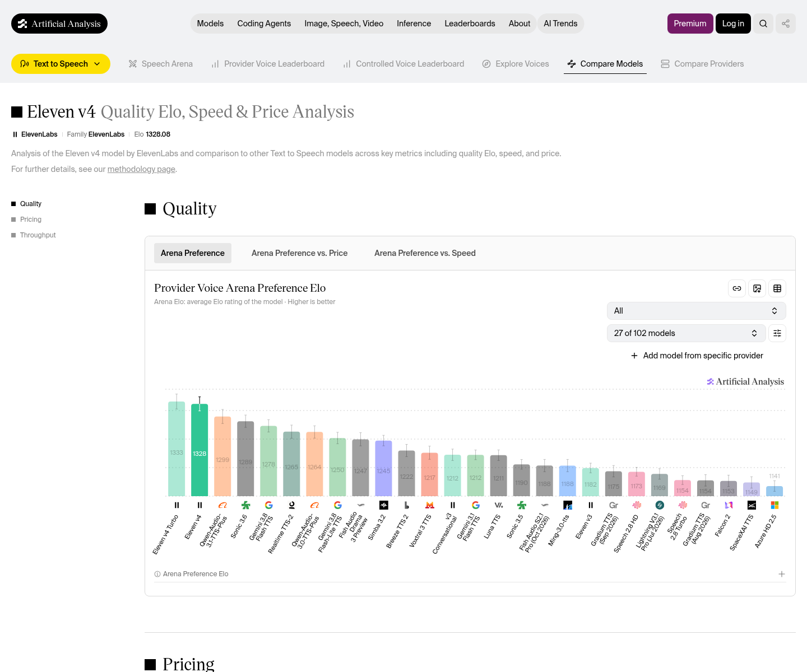Click the Realtime TTS-2 provider logo

(291, 505)
